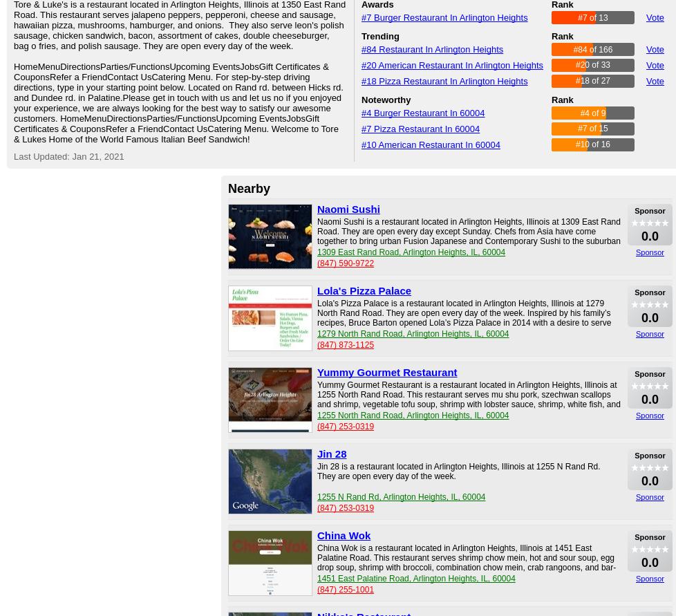Open #20 American Restaurant In Arlington Heights
Image resolution: width=676 pixels, height=616 pixels.
[452, 66]
